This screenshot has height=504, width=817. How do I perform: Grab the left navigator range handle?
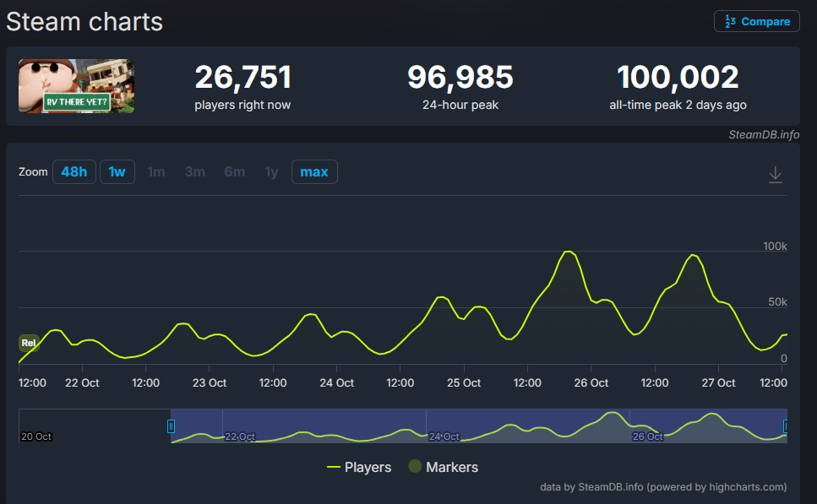pyautogui.click(x=172, y=426)
